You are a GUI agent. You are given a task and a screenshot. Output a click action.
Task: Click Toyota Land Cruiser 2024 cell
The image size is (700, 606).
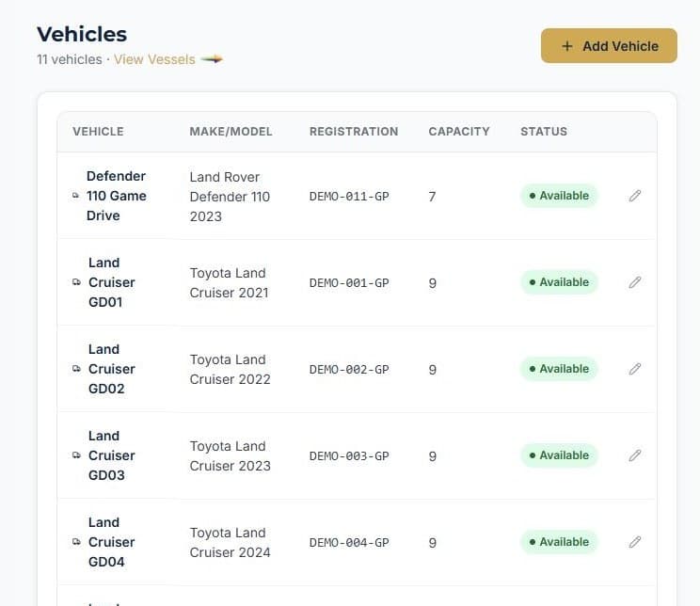(x=230, y=543)
